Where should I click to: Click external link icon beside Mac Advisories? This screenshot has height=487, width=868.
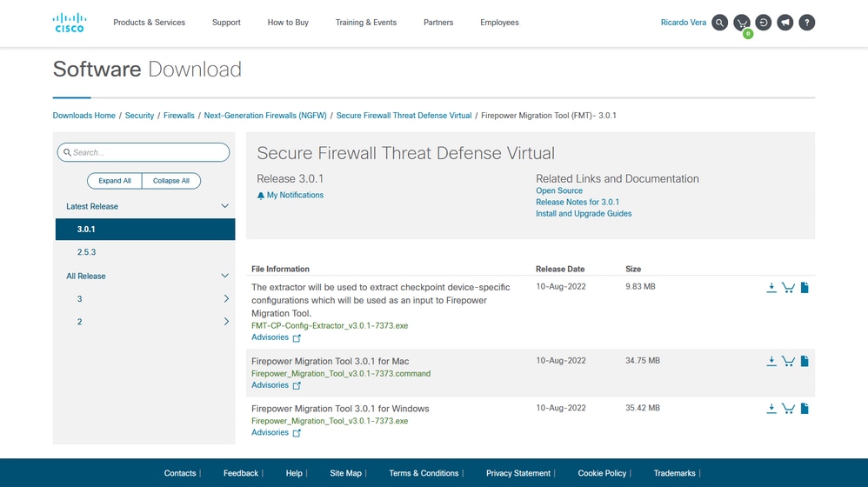297,386
